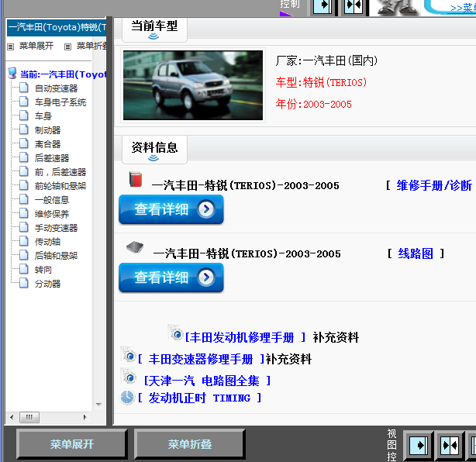Select 手动变速器 in the tree
476x462 pixels.
(56, 228)
